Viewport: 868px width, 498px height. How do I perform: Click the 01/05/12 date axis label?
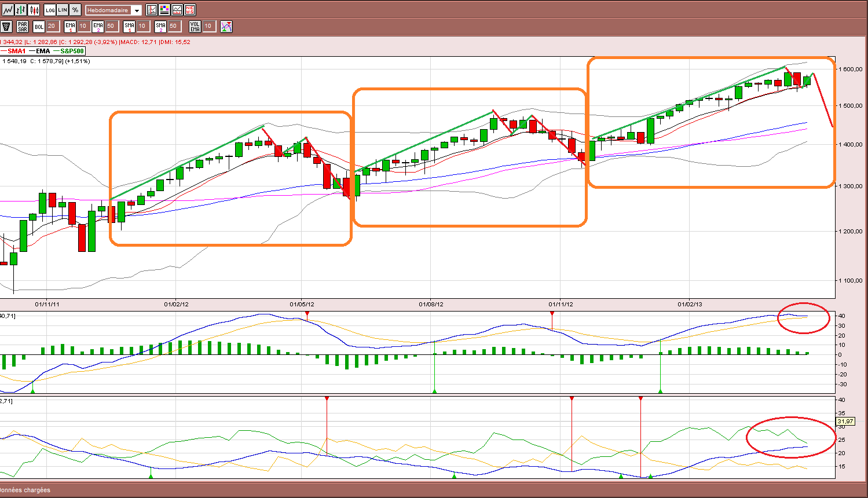click(x=302, y=304)
